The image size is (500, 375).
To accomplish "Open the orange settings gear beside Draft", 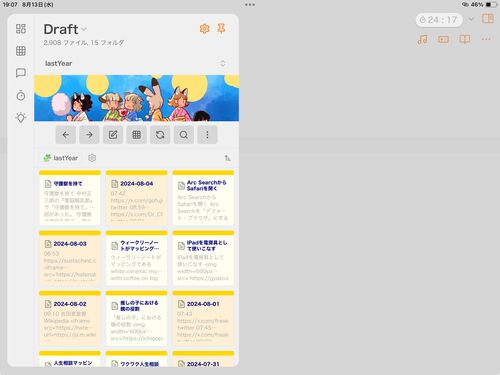I will click(204, 29).
